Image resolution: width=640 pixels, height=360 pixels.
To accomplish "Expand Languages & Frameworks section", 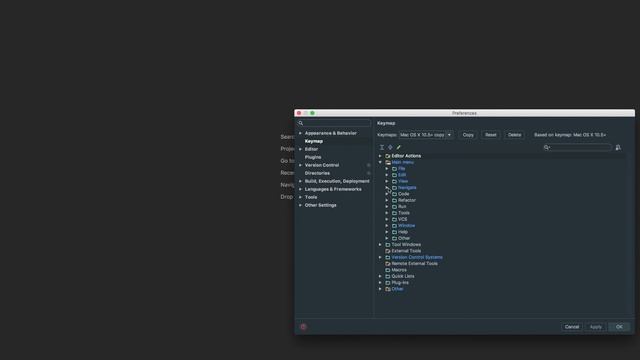I will [300, 189].
